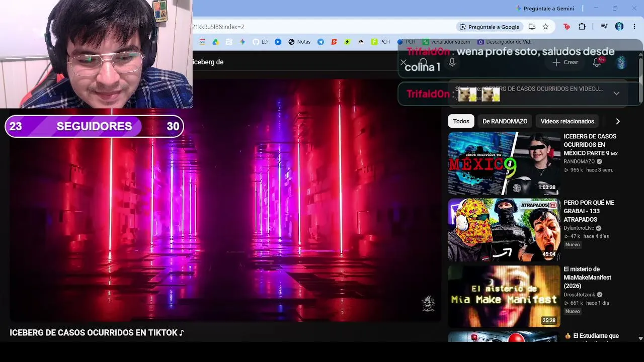Open the DylanteroLive channel name
The height and width of the screenshot is (362, 644).
tap(579, 228)
